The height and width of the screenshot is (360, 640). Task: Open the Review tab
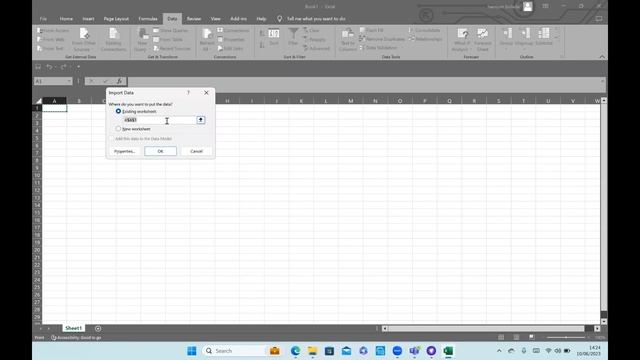(x=194, y=19)
